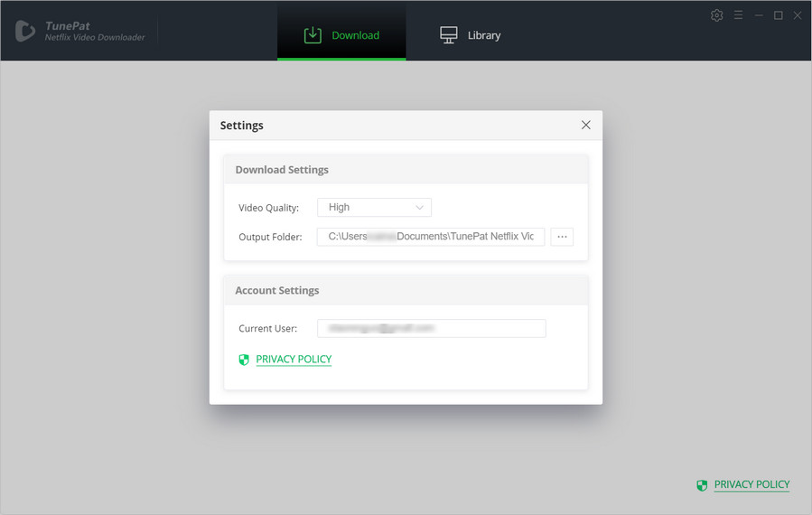Click the download arrow icon on Download tab
The height and width of the screenshot is (515, 812).
coord(313,35)
